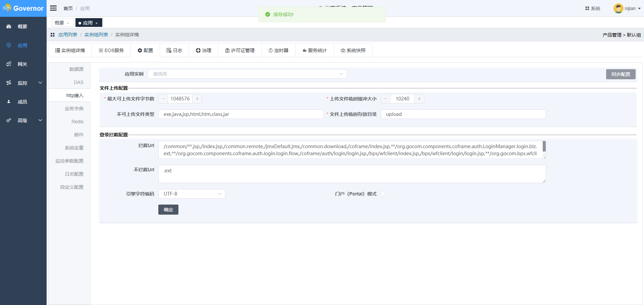644x305 pixels.
Task: Enable the 门户 (Portal) 模式 checkbox
Action: coord(383,194)
